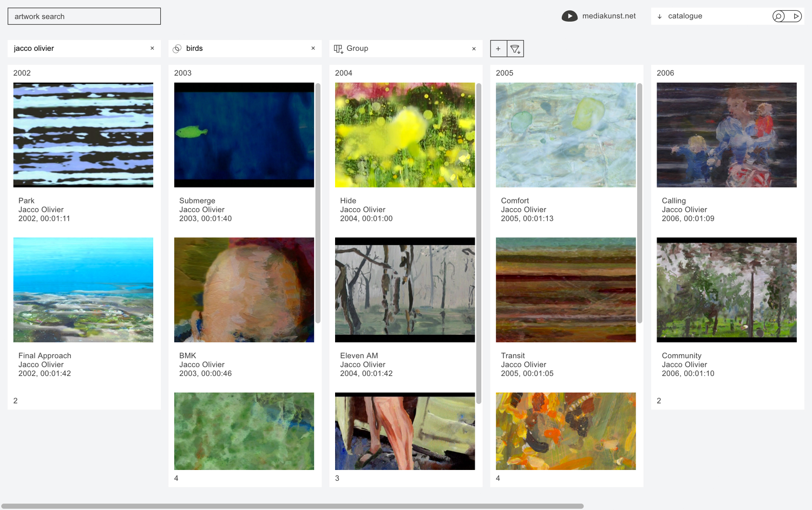Open the filter funnel options

tap(515, 49)
